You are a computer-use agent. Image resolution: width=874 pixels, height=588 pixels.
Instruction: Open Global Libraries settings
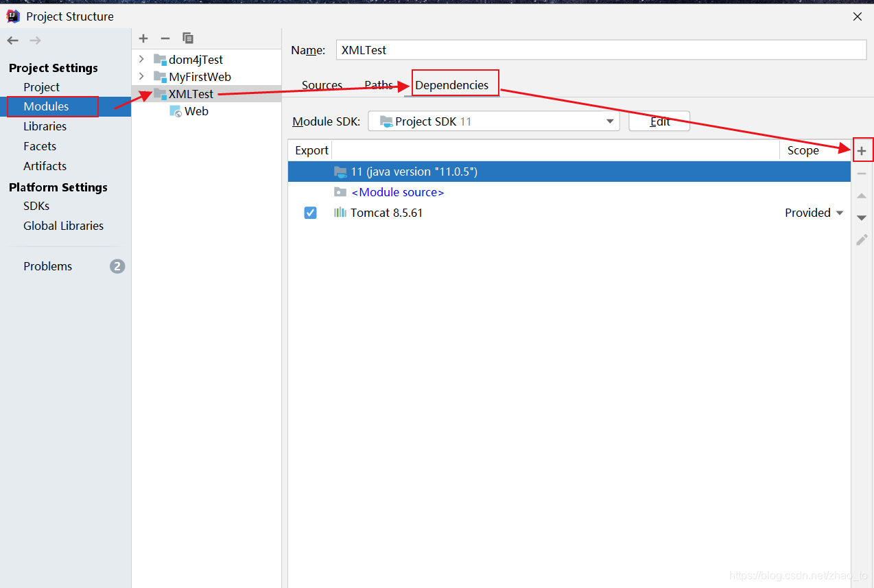(63, 226)
